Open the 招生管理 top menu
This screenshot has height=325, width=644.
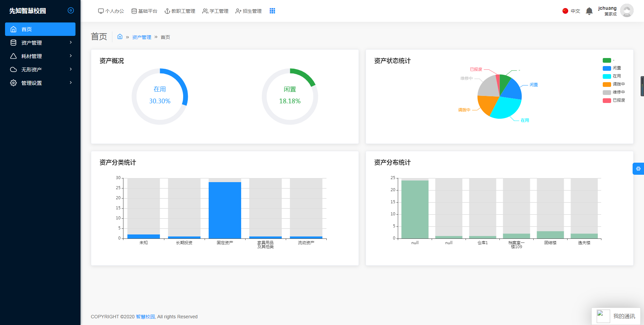pos(249,11)
